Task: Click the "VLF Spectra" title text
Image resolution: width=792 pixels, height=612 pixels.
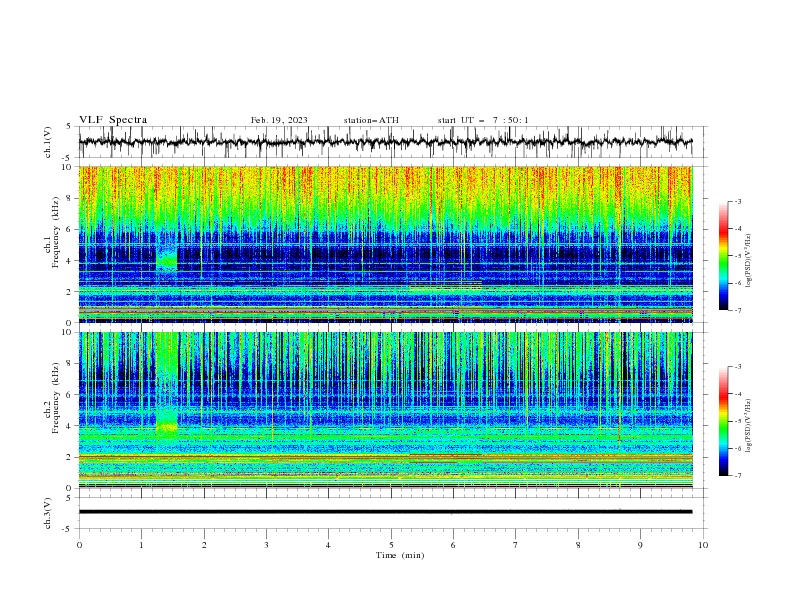Action: [x=113, y=120]
